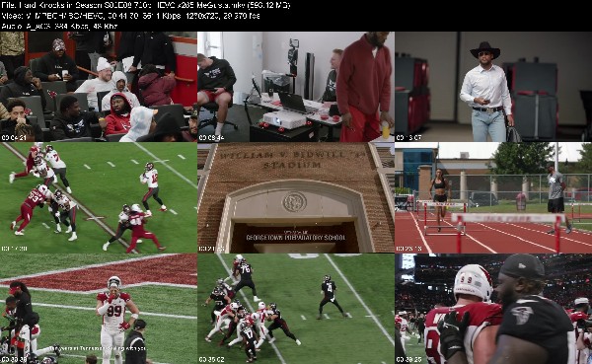Click the 00:08:44 timestamp label
The width and height of the screenshot is (592, 364).
[x=211, y=138]
